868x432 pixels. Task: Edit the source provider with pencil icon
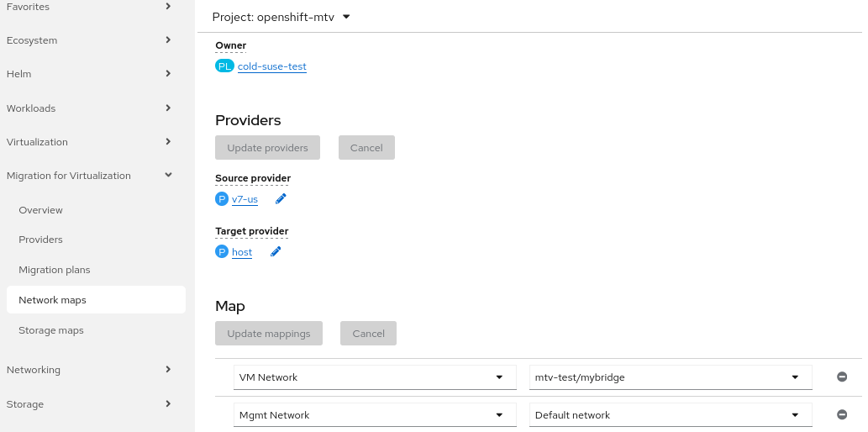pyautogui.click(x=281, y=199)
